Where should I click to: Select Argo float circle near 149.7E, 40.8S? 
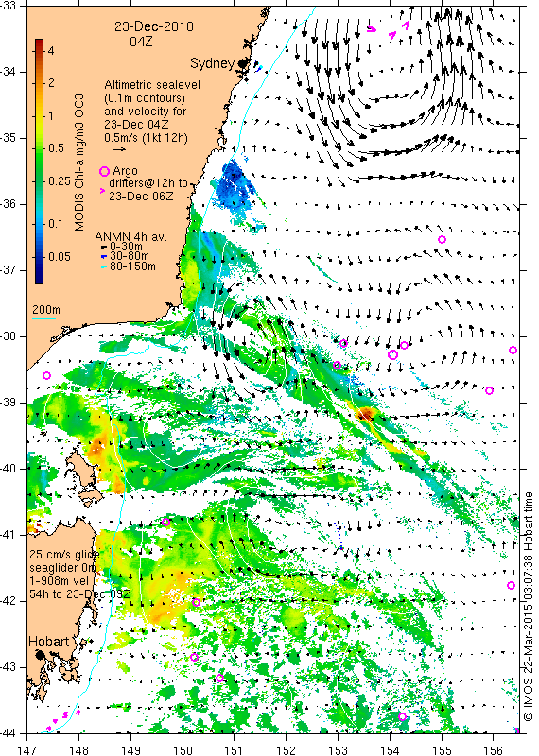pyautogui.click(x=166, y=522)
